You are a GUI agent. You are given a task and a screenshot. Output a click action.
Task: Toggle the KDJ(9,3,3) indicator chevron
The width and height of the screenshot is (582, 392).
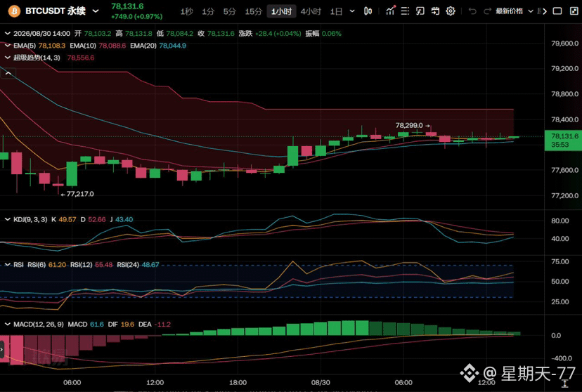pos(8,220)
